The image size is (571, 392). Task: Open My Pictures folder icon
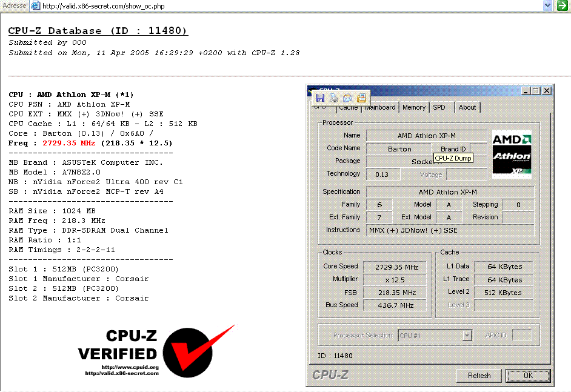tap(361, 98)
